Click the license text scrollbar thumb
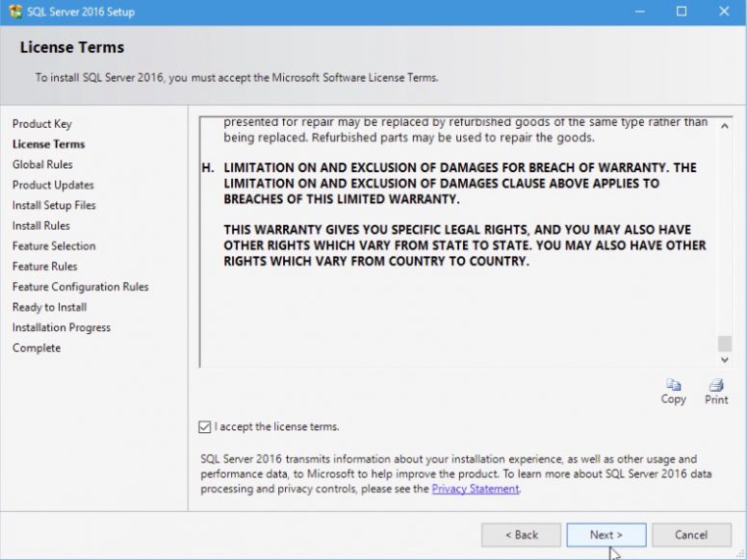747x560 pixels. [x=724, y=343]
